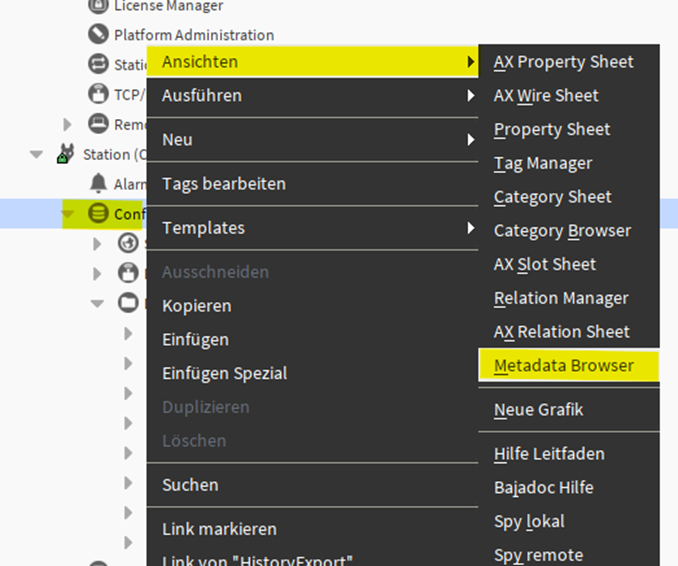678x566 pixels.
Task: Open AX Property Sheet view
Action: coord(564,62)
